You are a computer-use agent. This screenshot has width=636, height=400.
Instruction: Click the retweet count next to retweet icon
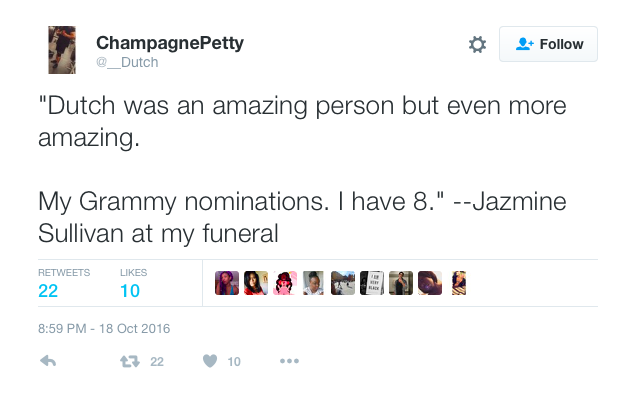157,362
